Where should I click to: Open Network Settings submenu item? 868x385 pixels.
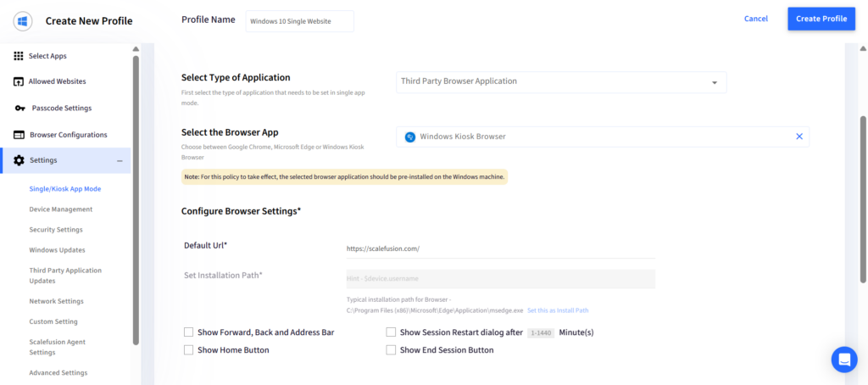[x=57, y=301]
